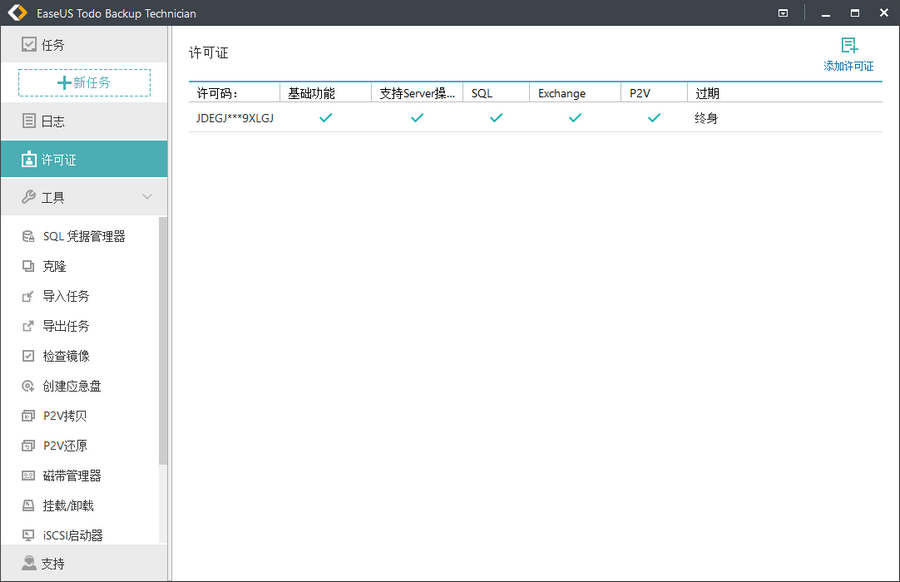Open 检查镜像 check image tool
The width and height of the screenshot is (900, 582).
pos(66,356)
